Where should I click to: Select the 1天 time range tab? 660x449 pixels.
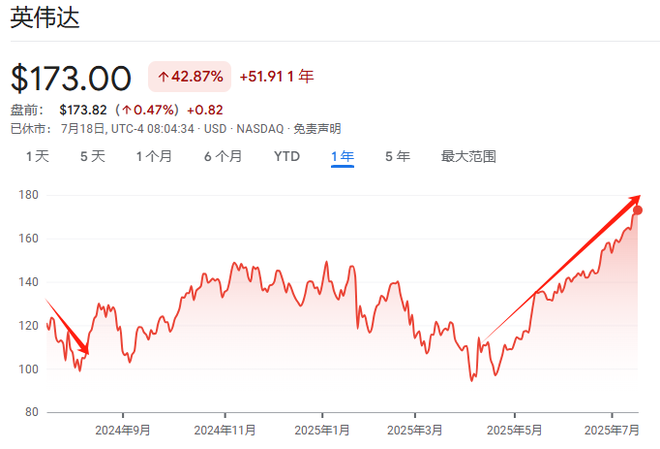(x=37, y=156)
